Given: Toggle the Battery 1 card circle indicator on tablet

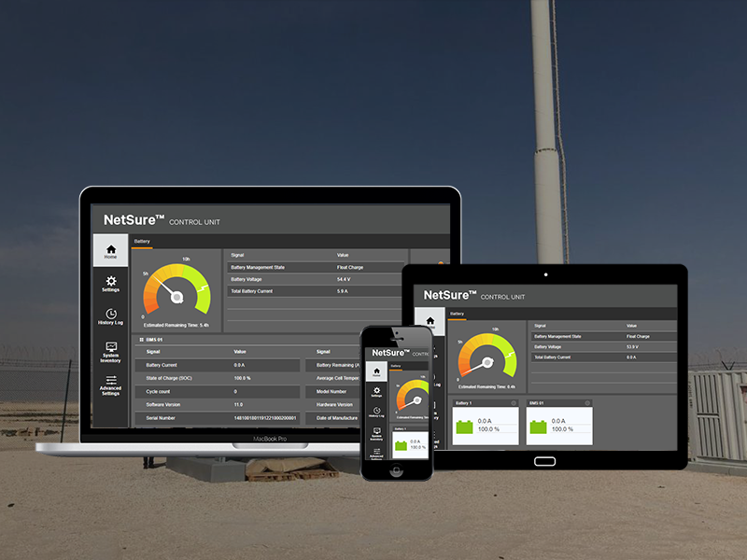Looking at the screenshot, I should pyautogui.click(x=514, y=403).
